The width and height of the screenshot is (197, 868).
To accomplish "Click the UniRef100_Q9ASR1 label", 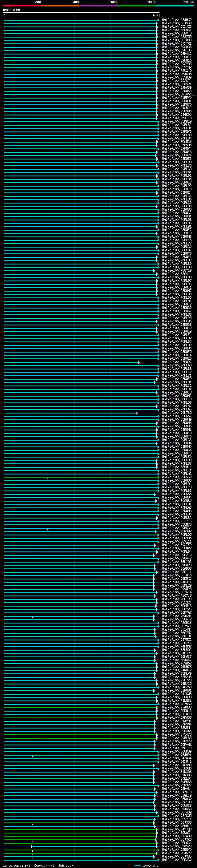I will point(177,84).
